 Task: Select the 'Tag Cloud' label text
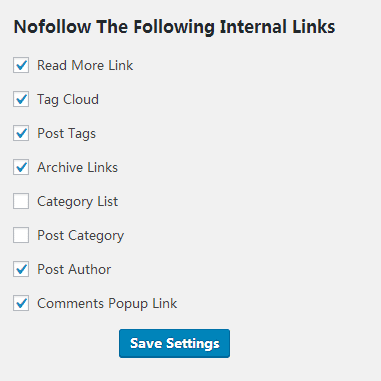tap(68, 100)
